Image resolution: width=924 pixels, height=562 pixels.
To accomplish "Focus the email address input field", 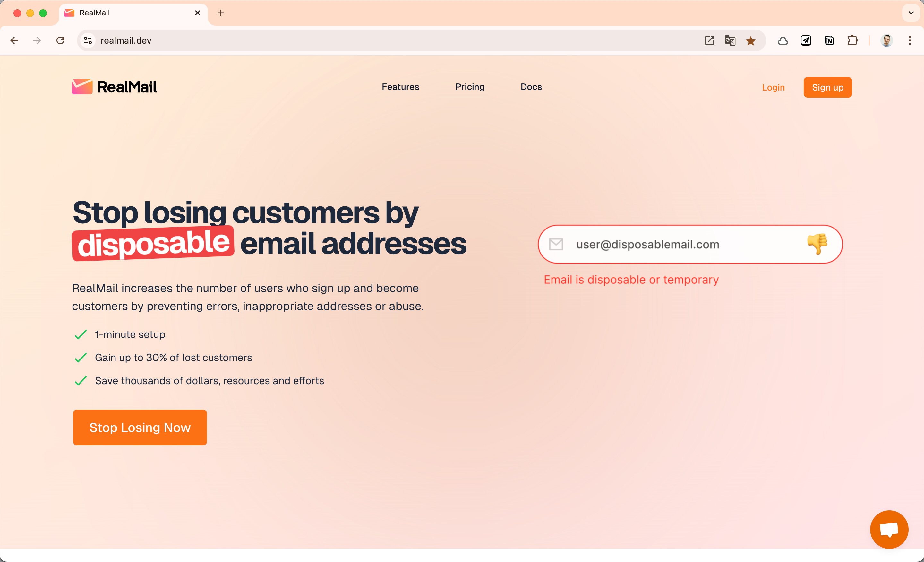I will [x=690, y=244].
